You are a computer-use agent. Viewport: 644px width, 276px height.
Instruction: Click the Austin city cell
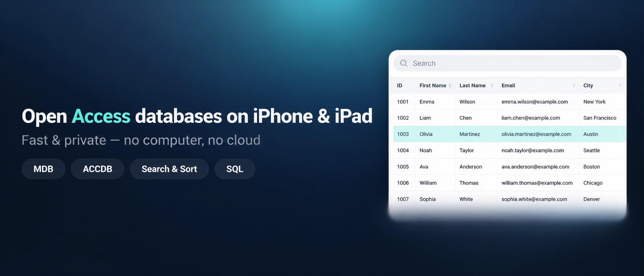[x=591, y=134]
